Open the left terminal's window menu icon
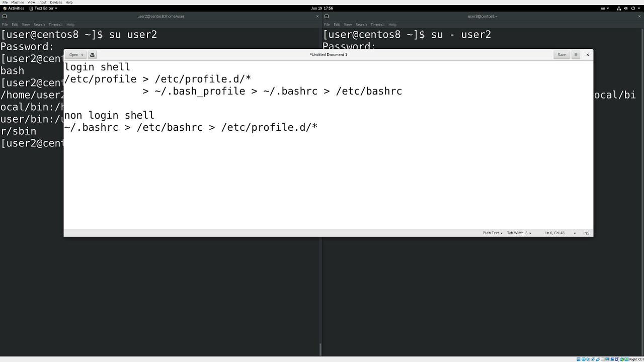The width and height of the screenshot is (644, 362). click(5, 16)
